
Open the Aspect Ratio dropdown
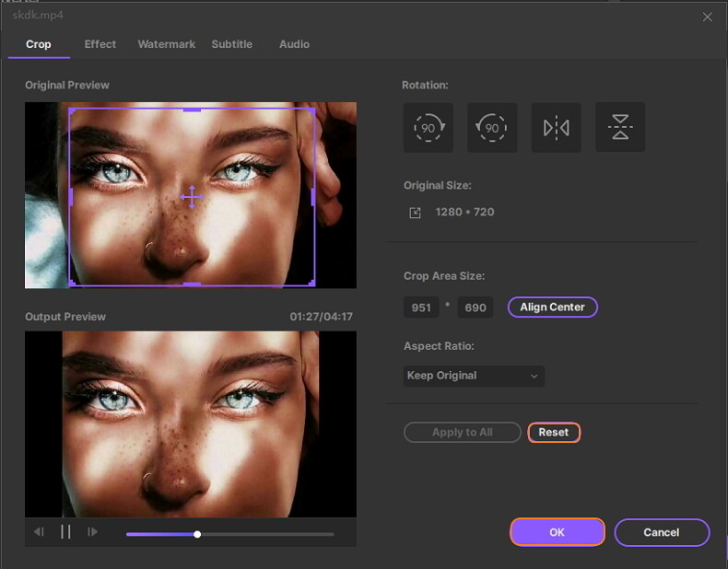[x=474, y=376]
